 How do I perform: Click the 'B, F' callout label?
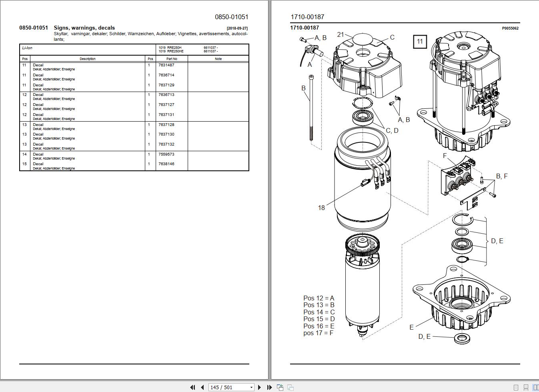click(x=502, y=176)
